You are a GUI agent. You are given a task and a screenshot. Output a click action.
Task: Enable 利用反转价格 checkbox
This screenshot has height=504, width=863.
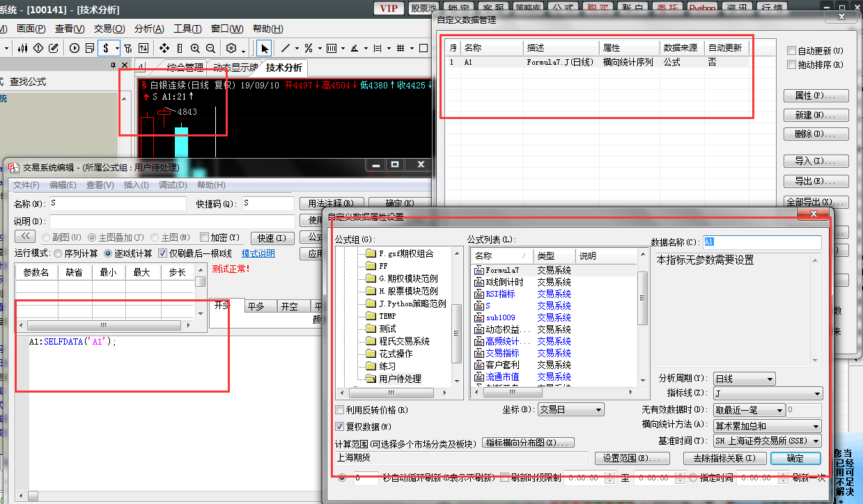(x=340, y=410)
